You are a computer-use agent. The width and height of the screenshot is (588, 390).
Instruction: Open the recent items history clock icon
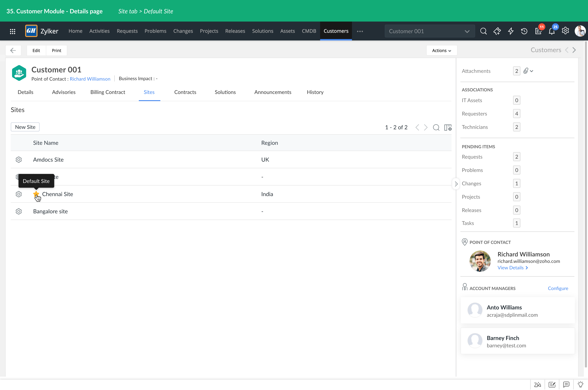click(524, 31)
